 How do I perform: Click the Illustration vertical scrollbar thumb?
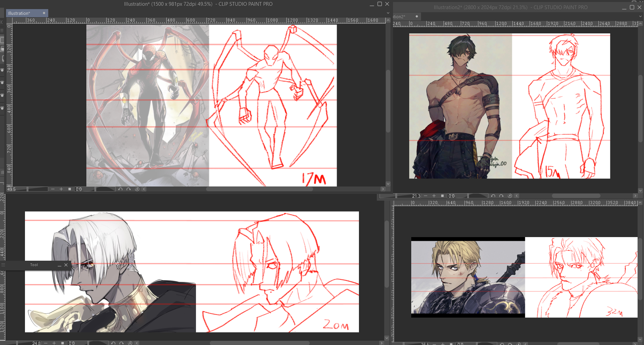coord(388,101)
